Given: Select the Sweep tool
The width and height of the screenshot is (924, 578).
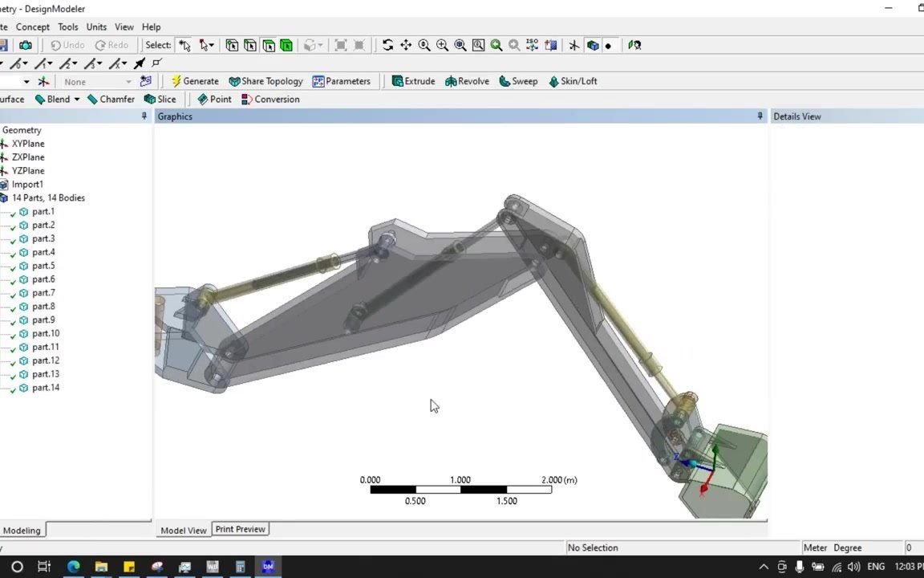Looking at the screenshot, I should point(517,81).
